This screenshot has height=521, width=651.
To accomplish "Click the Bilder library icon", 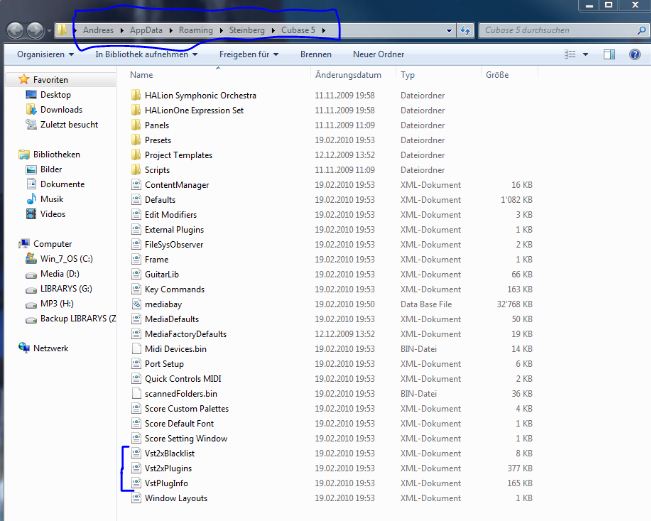I will click(x=31, y=169).
